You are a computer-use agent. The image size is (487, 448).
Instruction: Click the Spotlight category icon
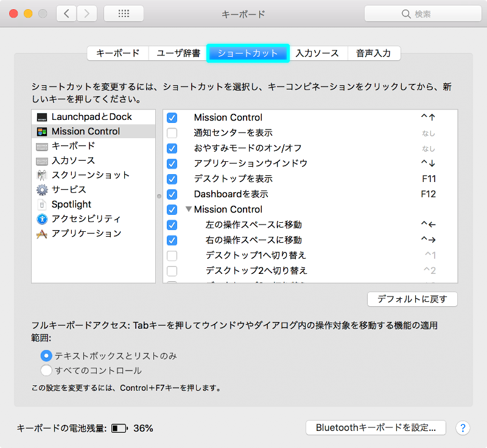[42, 205]
